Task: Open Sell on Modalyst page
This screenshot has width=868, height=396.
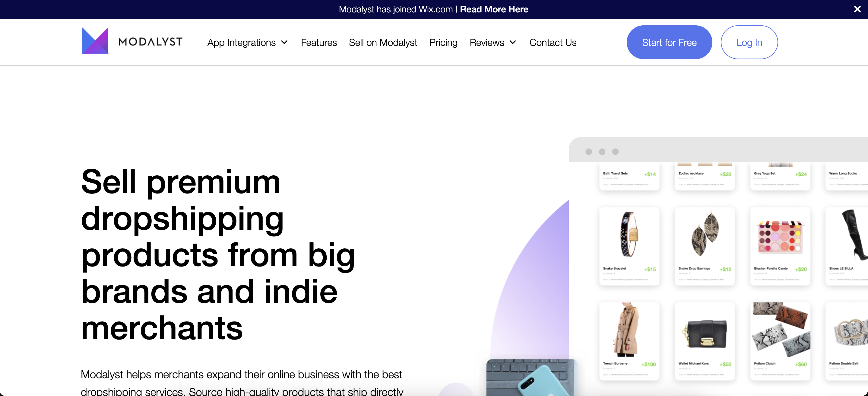Action: (383, 43)
